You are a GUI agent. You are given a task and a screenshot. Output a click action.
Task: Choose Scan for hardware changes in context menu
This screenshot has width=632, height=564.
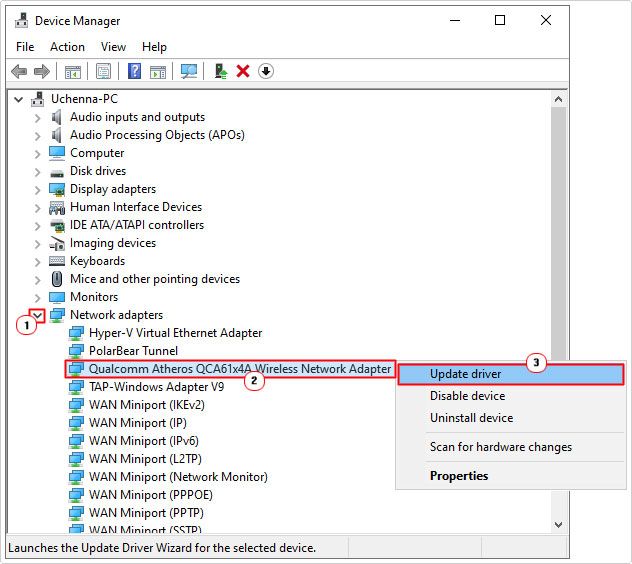click(511, 447)
